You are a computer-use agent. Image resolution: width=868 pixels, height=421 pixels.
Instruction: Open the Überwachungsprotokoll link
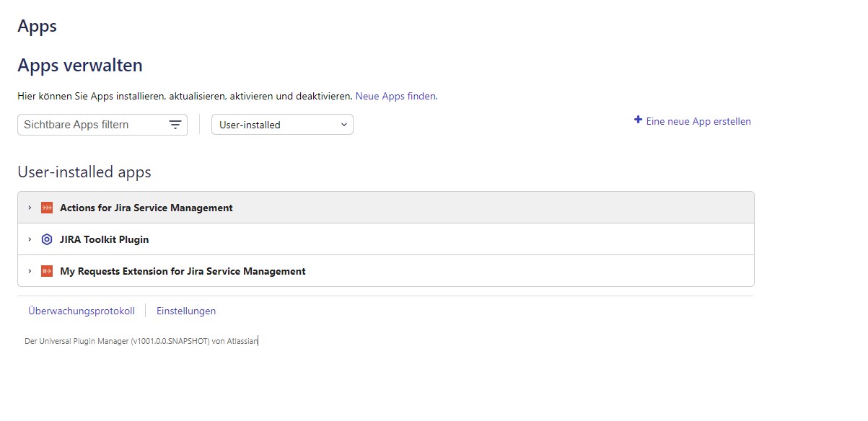click(x=82, y=311)
